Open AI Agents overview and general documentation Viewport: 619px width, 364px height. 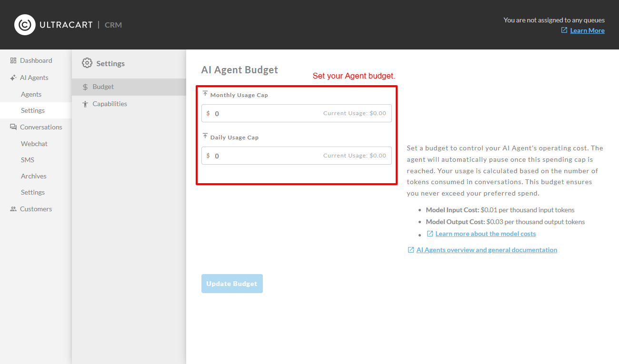click(487, 250)
